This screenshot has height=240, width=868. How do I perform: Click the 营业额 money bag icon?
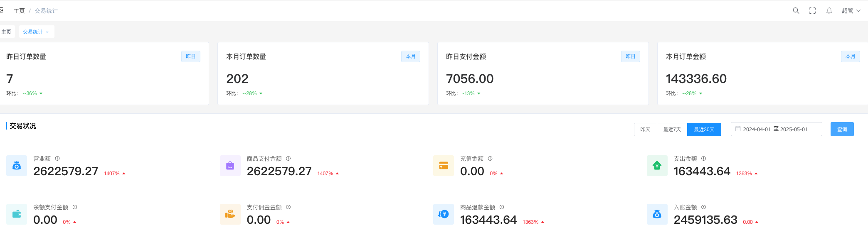click(x=16, y=165)
